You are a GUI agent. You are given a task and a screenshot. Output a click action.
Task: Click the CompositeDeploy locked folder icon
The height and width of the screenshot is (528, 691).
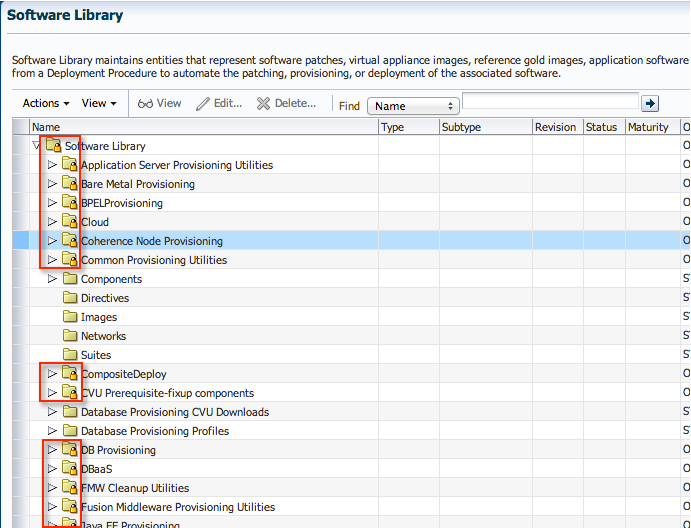(x=70, y=374)
